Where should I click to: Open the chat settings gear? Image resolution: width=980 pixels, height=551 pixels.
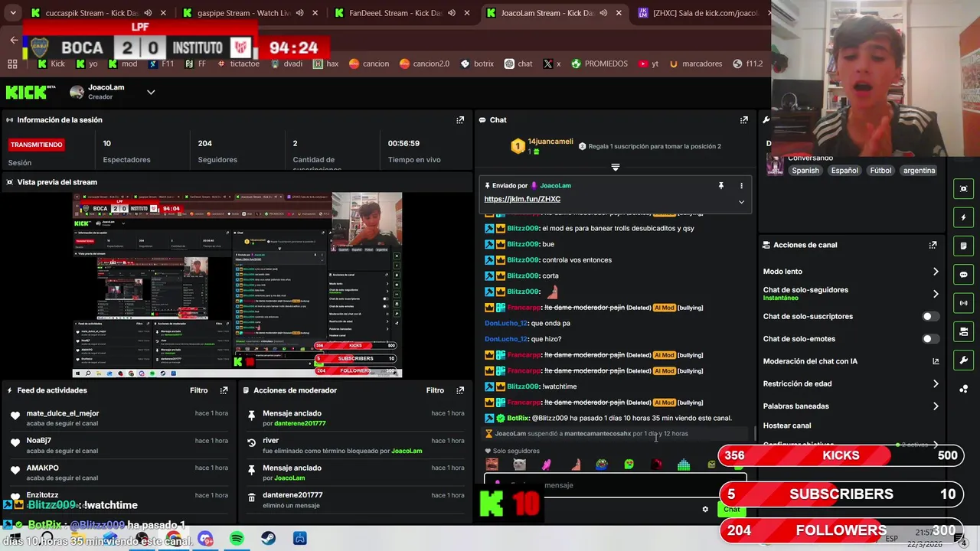[x=705, y=509]
